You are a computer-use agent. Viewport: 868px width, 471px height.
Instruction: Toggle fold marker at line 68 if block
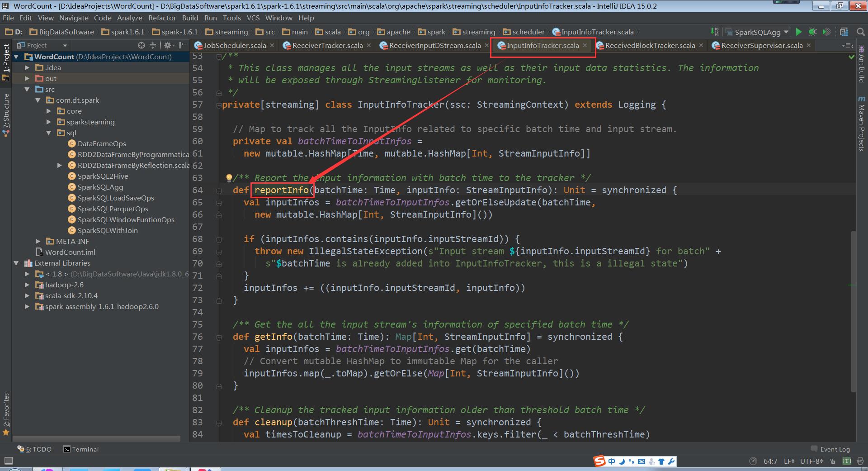coord(219,239)
